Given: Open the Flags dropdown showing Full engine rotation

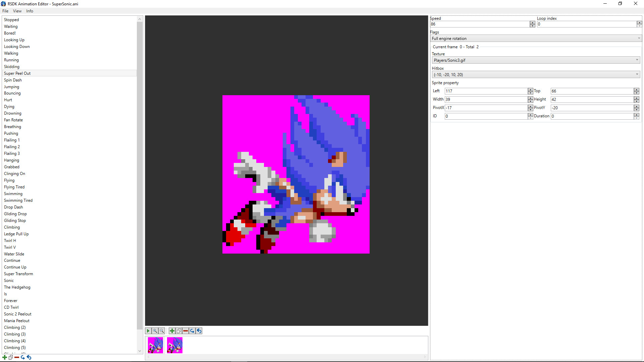Looking at the screenshot, I should 535,38.
